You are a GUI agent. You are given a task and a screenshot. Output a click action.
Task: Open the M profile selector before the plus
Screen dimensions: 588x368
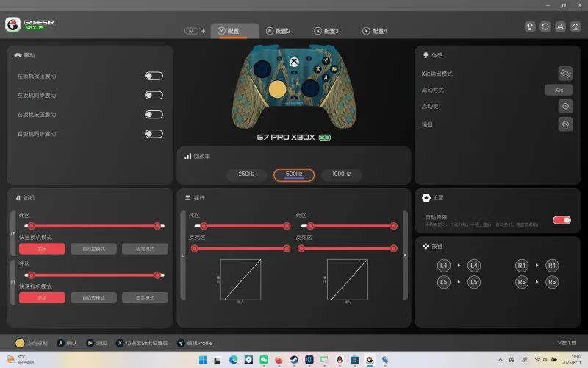tap(191, 31)
